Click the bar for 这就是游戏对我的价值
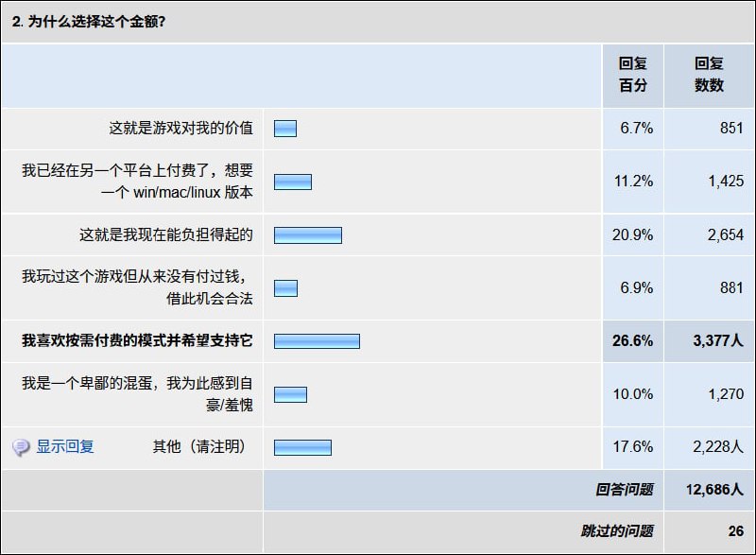The height and width of the screenshot is (555, 756). (284, 129)
